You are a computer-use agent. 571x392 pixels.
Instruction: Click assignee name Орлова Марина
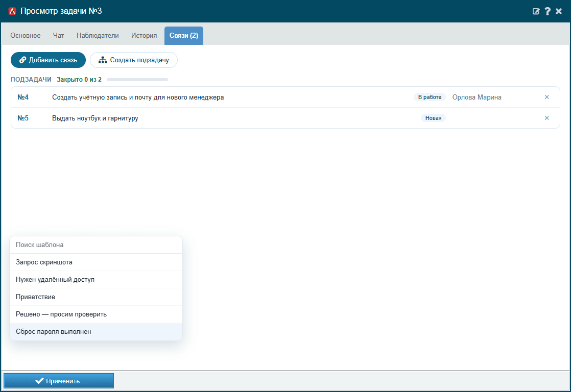(x=477, y=97)
